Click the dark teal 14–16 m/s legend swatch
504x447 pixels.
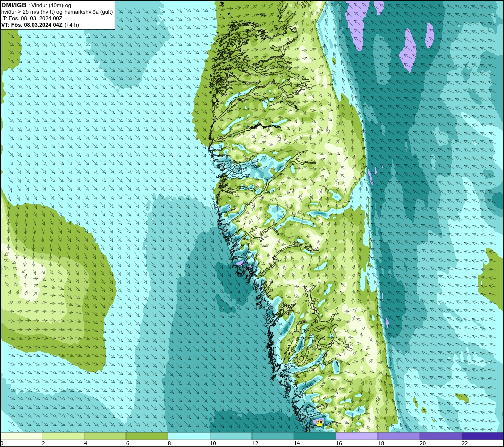pyautogui.click(x=315, y=436)
